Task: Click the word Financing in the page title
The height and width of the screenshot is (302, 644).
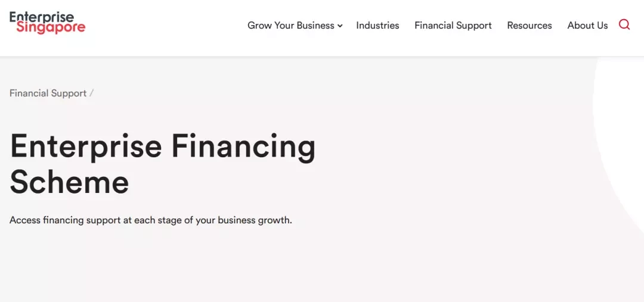Action: [x=243, y=147]
